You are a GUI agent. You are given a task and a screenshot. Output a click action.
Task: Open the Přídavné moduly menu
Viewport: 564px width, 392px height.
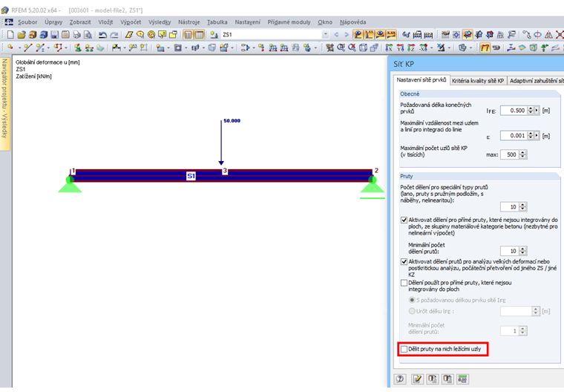pos(289,22)
